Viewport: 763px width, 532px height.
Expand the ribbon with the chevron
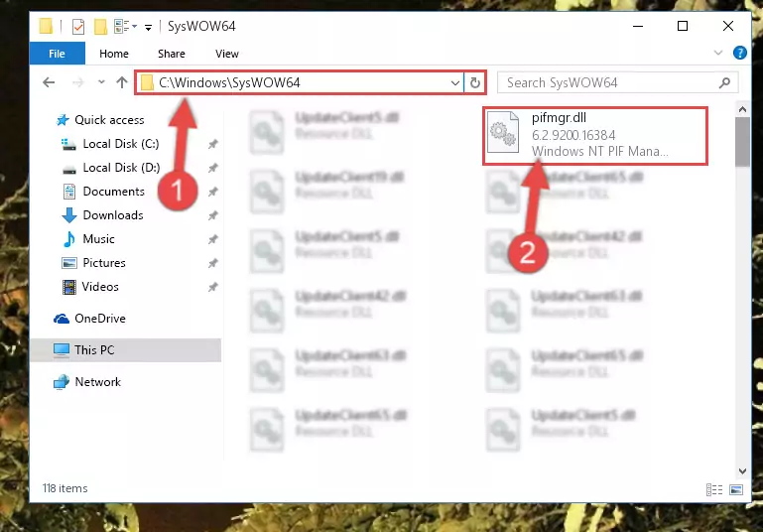click(717, 53)
